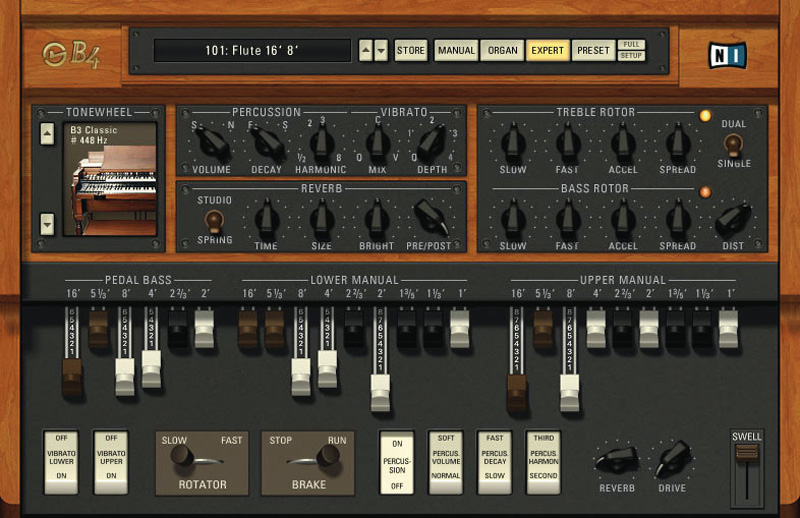Toggle the VIBRATO UPPER rocker switch
The image size is (800, 518).
pyautogui.click(x=111, y=462)
